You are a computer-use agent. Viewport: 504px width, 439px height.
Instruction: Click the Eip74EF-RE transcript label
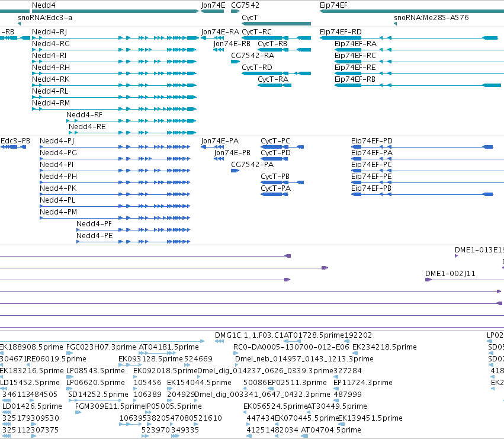point(355,68)
